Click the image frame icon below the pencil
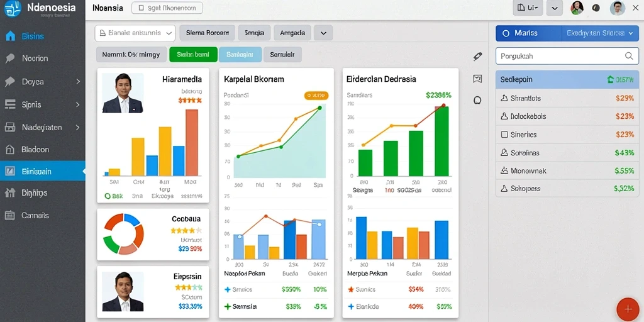Viewport: 644px width, 322px height. [x=477, y=79]
